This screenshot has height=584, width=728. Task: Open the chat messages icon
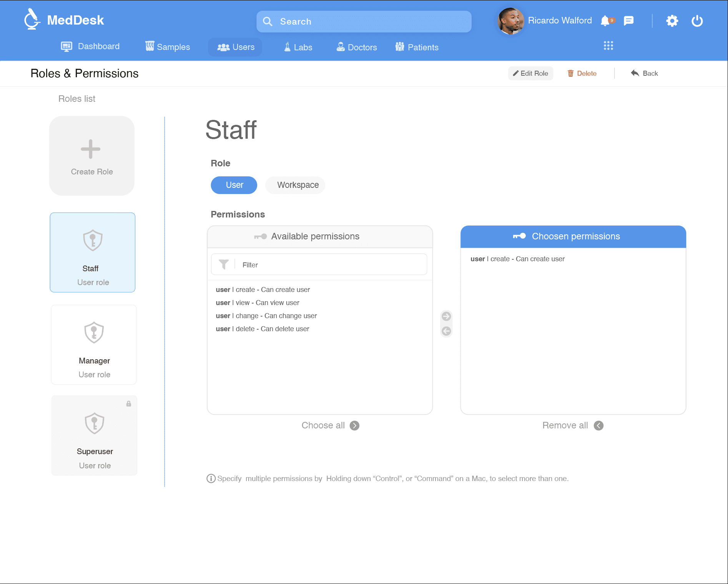(x=628, y=20)
